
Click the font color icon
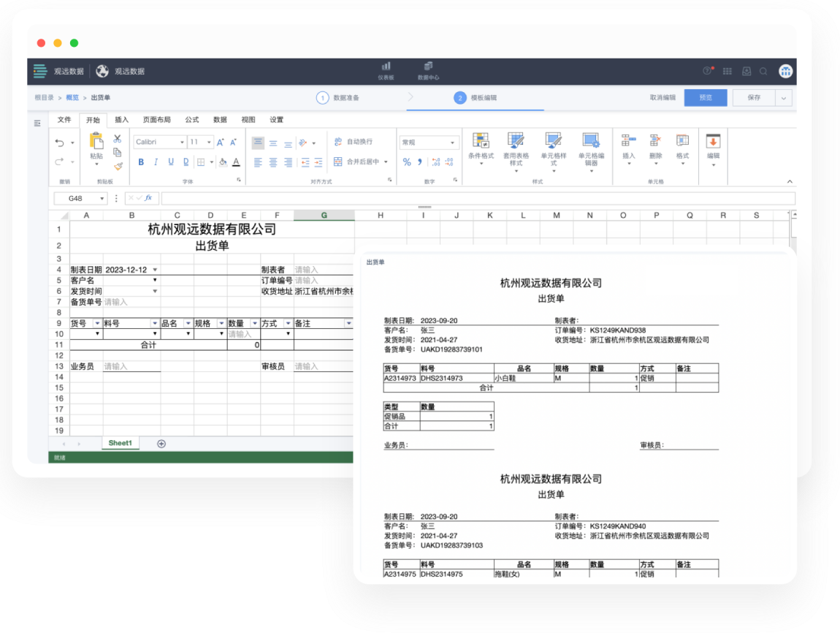235,162
